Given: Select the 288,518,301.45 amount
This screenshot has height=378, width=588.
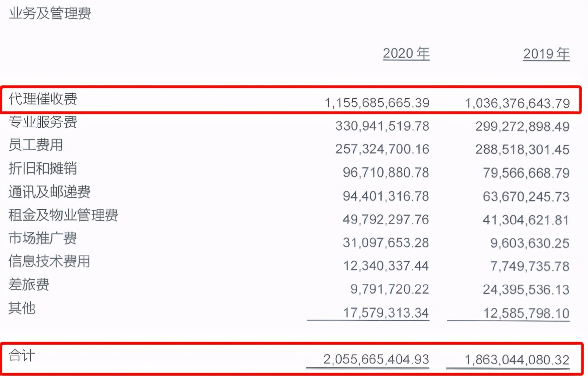Looking at the screenshot, I should (x=522, y=149).
